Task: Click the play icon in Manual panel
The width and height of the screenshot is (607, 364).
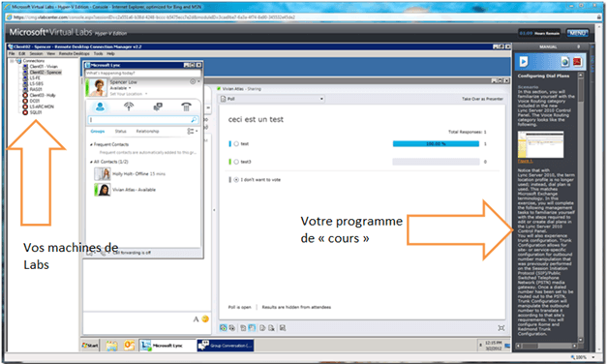Action: [x=524, y=62]
